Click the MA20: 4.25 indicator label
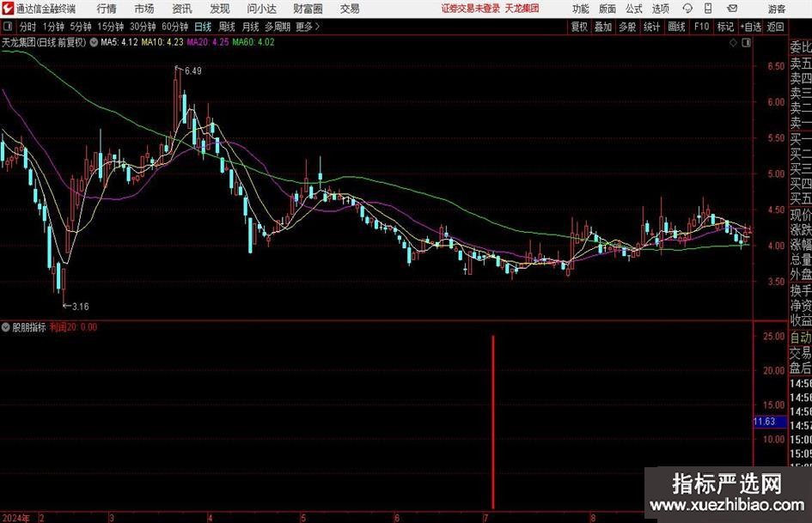This screenshot has height=523, width=812. pos(208,42)
